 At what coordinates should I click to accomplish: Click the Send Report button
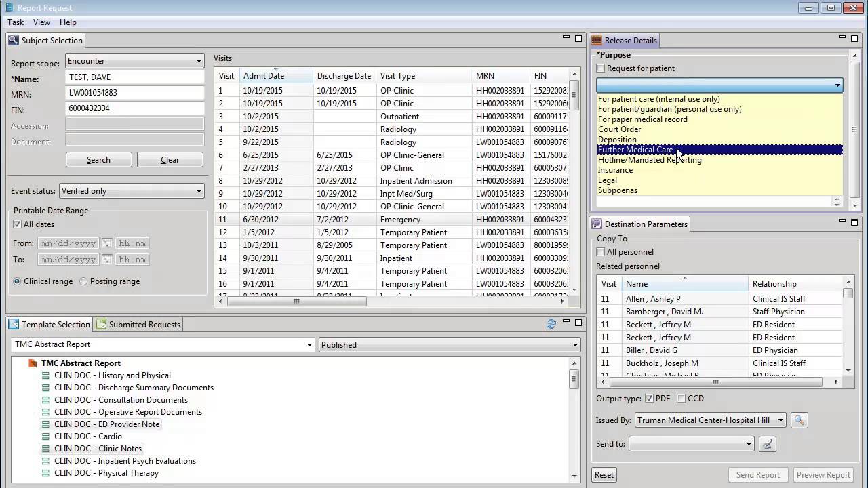[758, 475]
